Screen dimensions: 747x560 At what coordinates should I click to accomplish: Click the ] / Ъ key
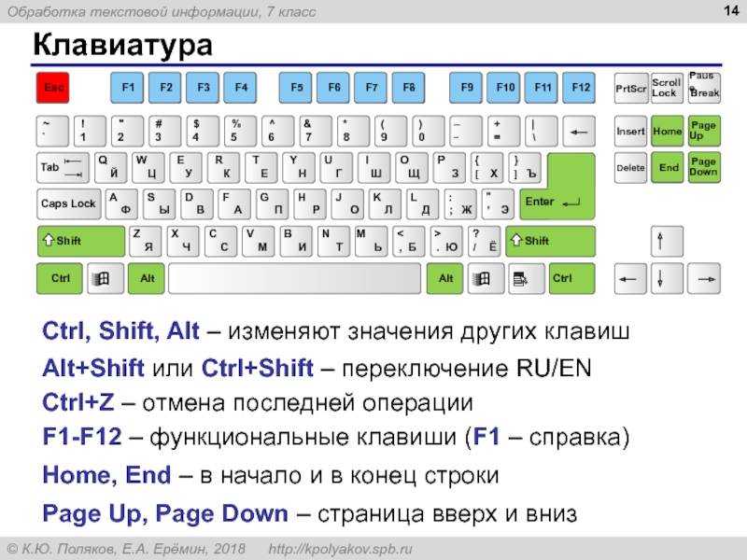[525, 168]
